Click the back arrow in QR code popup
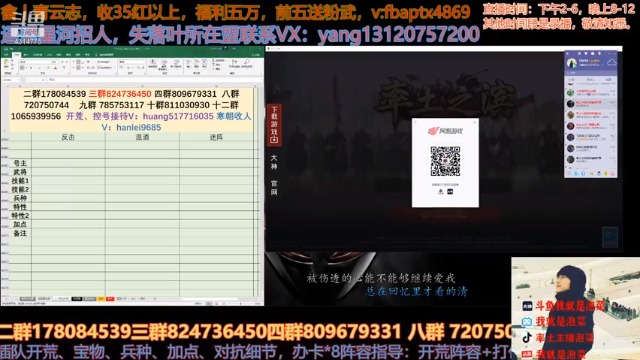The image size is (640, 360). [x=416, y=122]
